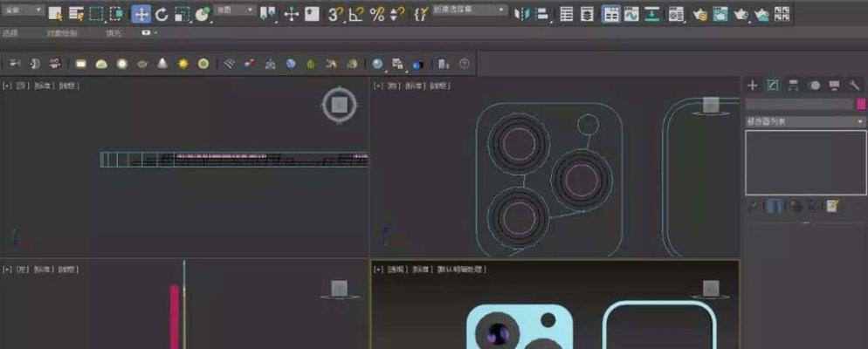Image resolution: width=868 pixels, height=349 pixels.
Task: Toggle Layer Explorer
Action: point(587,14)
